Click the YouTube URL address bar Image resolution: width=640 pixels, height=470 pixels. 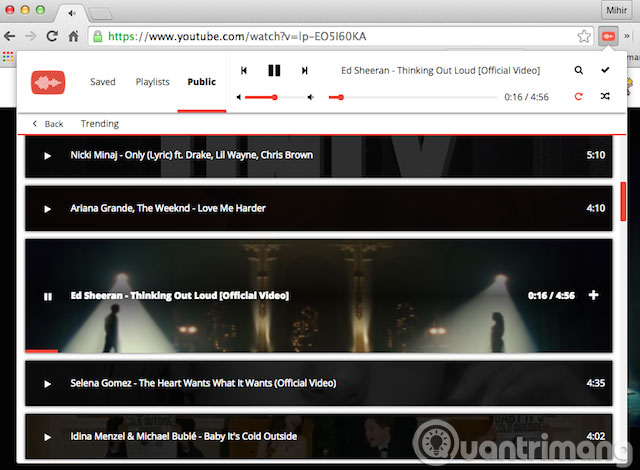click(x=340, y=36)
